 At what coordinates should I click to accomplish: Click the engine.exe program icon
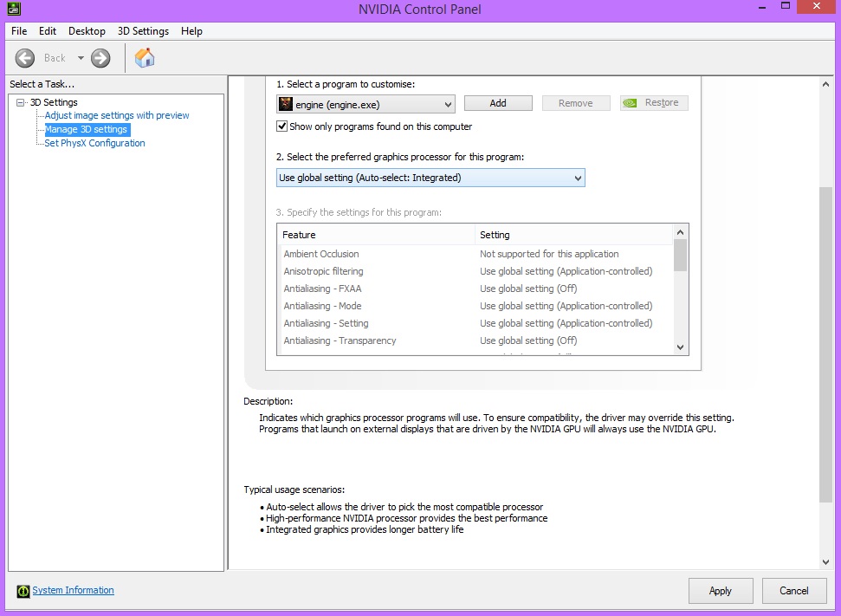286,104
